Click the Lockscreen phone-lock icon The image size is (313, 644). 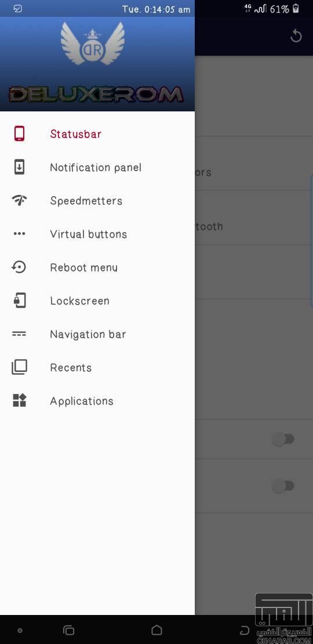tap(19, 301)
